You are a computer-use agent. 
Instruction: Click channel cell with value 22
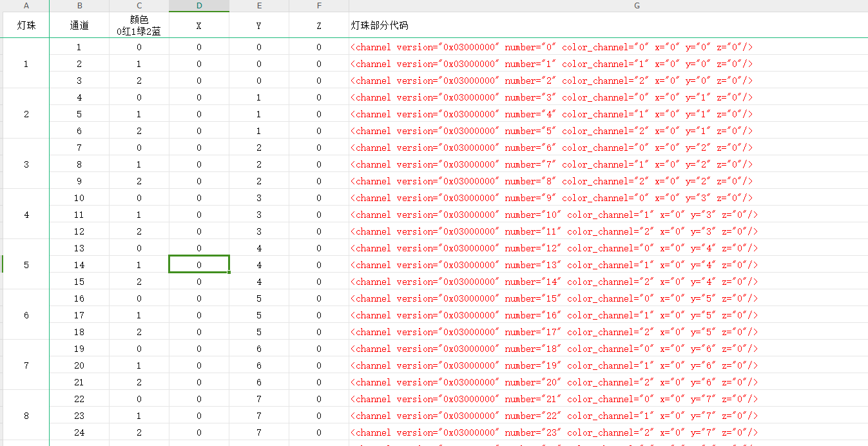[79, 399]
